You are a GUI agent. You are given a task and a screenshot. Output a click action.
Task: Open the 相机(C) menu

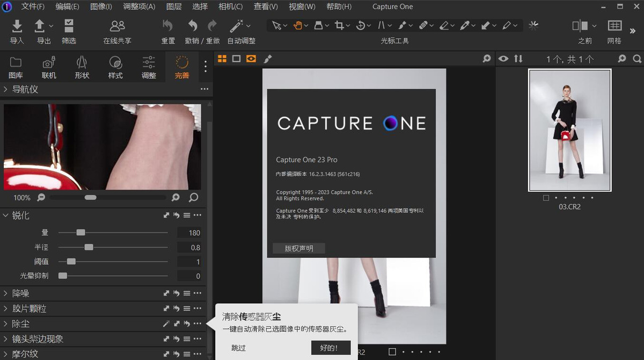pos(230,6)
